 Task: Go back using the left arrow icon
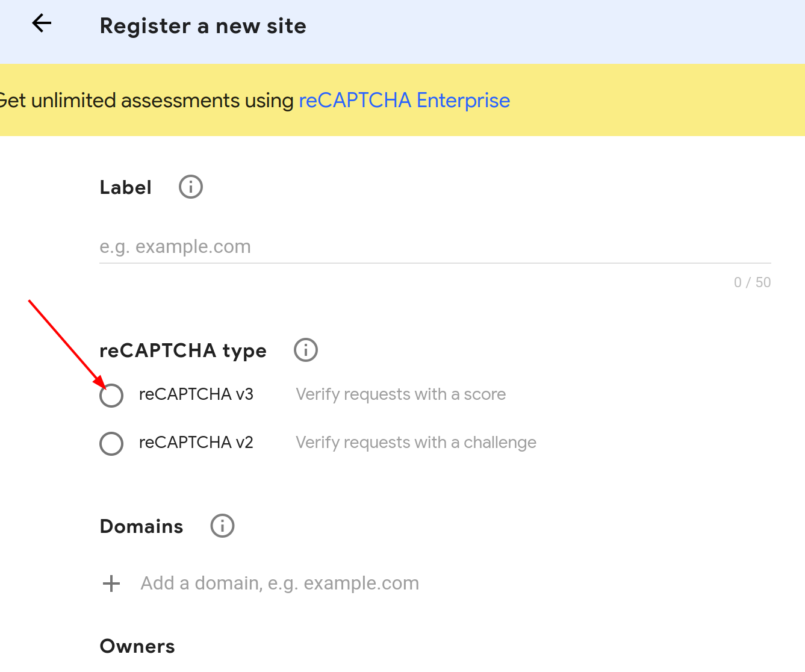click(42, 23)
